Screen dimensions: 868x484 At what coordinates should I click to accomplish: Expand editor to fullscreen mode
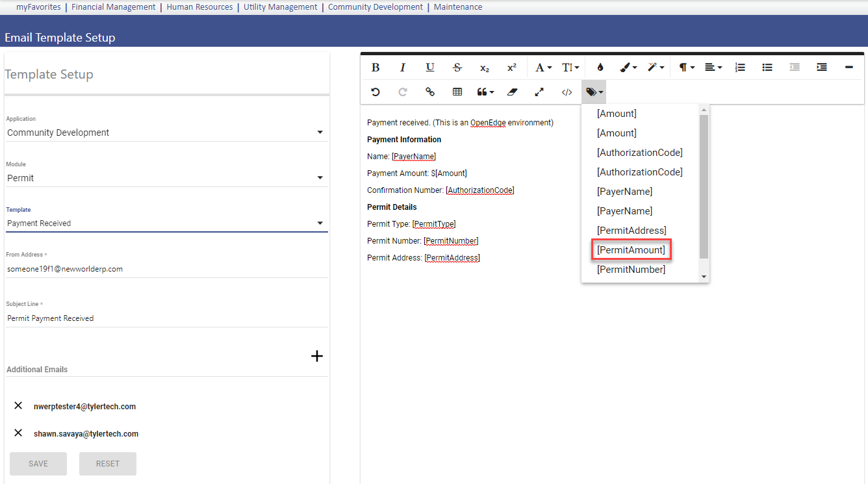539,92
